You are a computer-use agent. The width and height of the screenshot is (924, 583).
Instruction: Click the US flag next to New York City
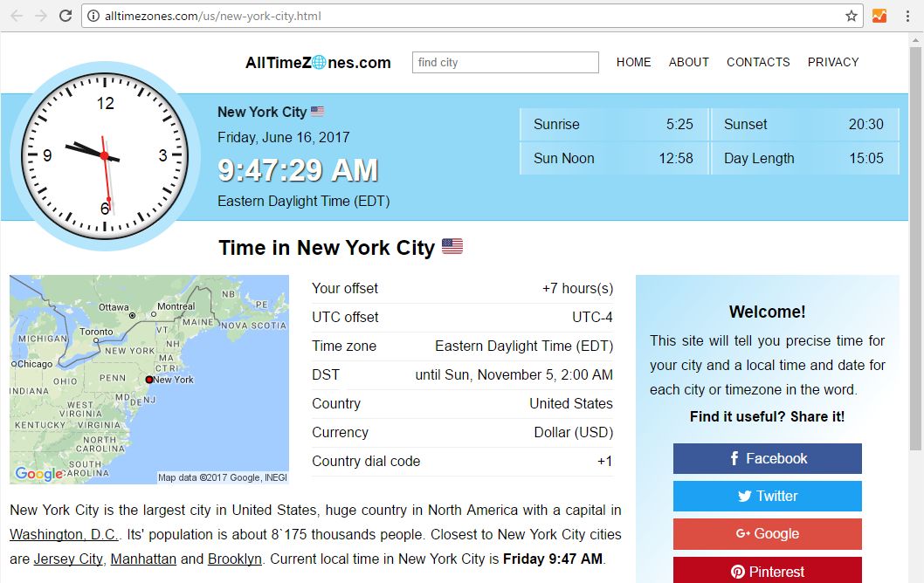coord(316,112)
